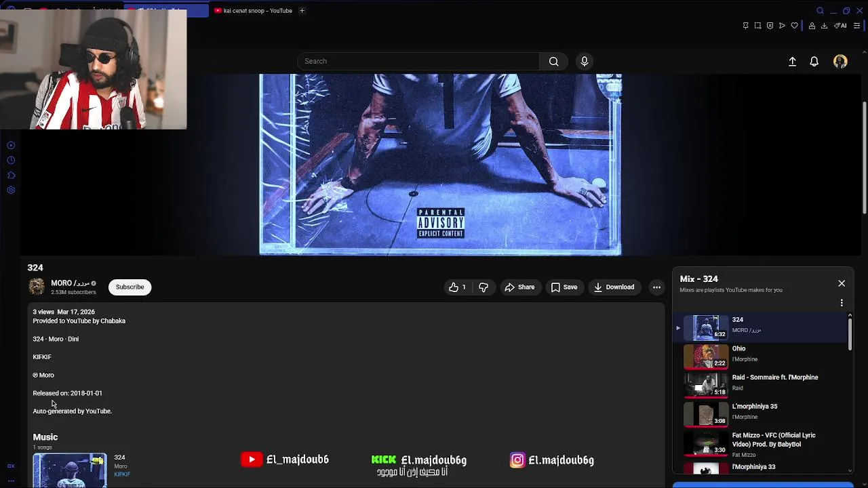Viewport: 868px width, 488px height.
Task: Click the KIFKIF link under Music
Action: pos(122,474)
